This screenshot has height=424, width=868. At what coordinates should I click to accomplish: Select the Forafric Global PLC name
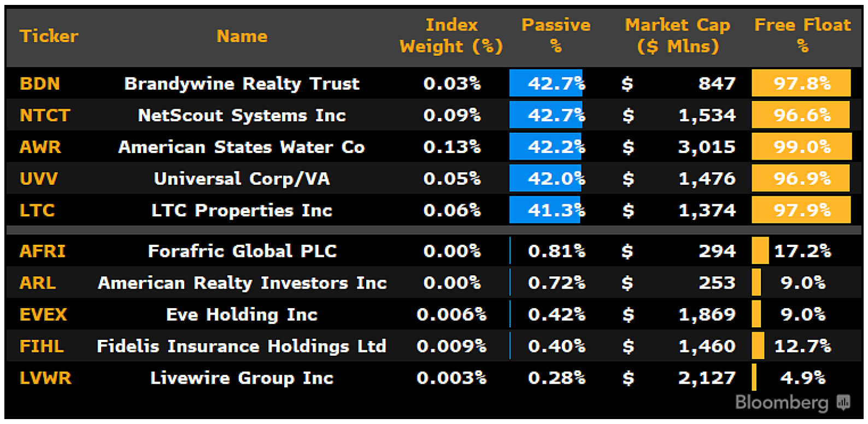[x=242, y=251]
